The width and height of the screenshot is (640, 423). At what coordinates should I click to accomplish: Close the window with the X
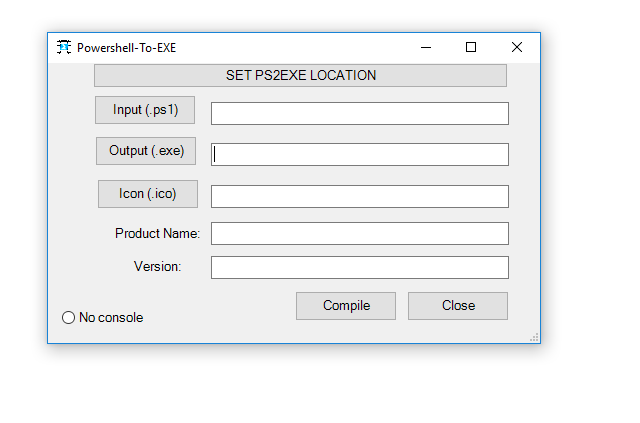pyautogui.click(x=517, y=47)
